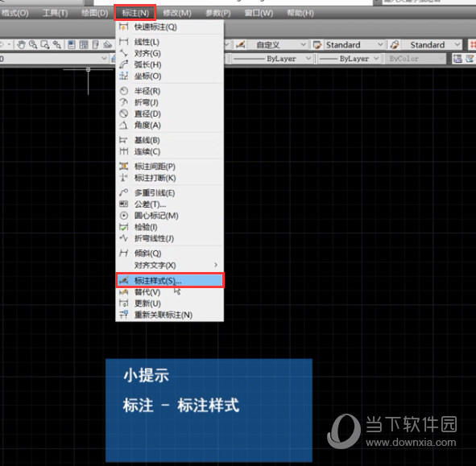The width and height of the screenshot is (476, 466).
Task: Click the diameter icon beside 直径(D)
Action: tap(123, 113)
